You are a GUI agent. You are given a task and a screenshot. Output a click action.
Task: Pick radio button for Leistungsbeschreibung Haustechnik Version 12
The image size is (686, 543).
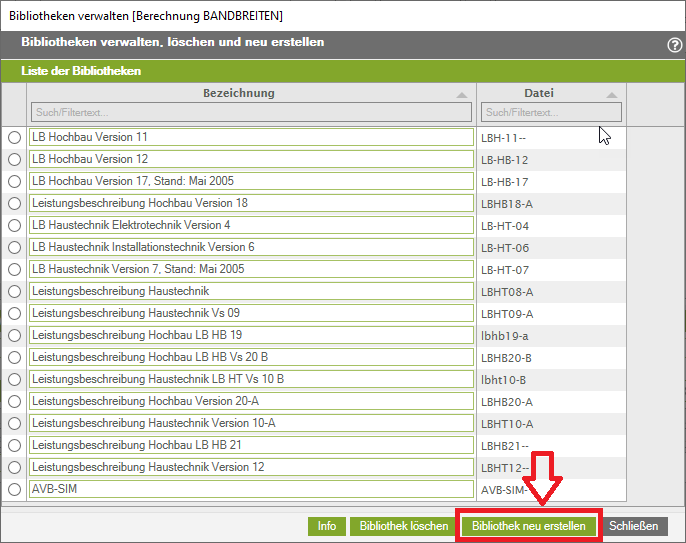(x=14, y=467)
